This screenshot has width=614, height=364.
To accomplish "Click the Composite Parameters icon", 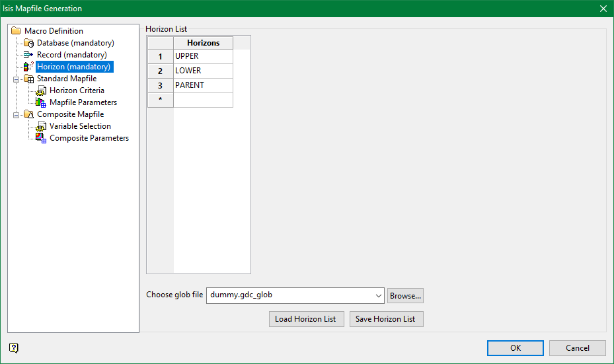I will coord(41,138).
